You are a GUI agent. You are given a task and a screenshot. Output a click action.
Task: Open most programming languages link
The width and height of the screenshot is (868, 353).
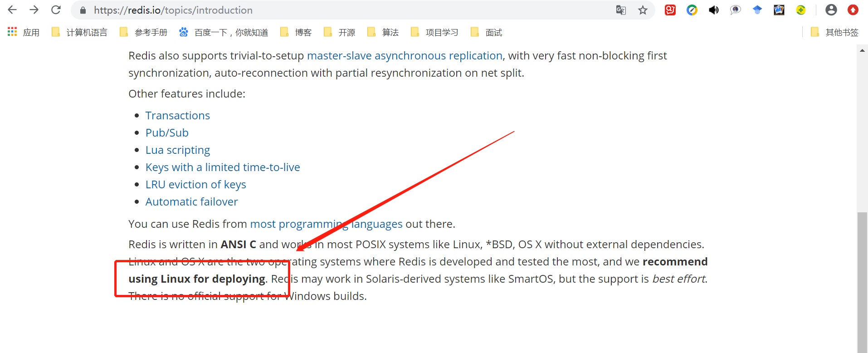(x=326, y=224)
